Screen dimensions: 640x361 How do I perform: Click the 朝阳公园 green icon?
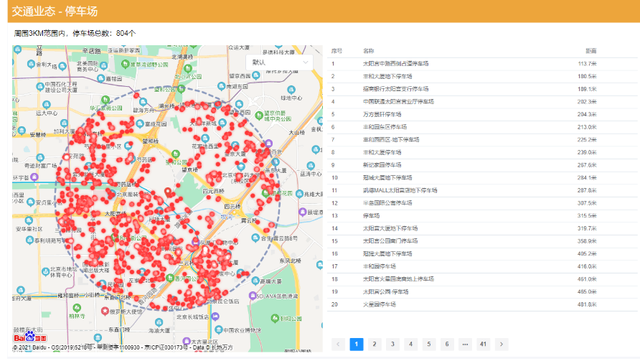click(275, 318)
